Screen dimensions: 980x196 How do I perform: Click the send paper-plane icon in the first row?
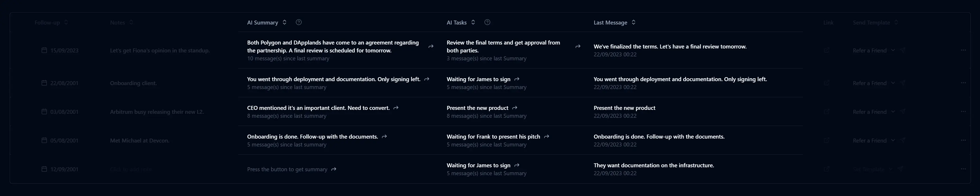tap(903, 50)
